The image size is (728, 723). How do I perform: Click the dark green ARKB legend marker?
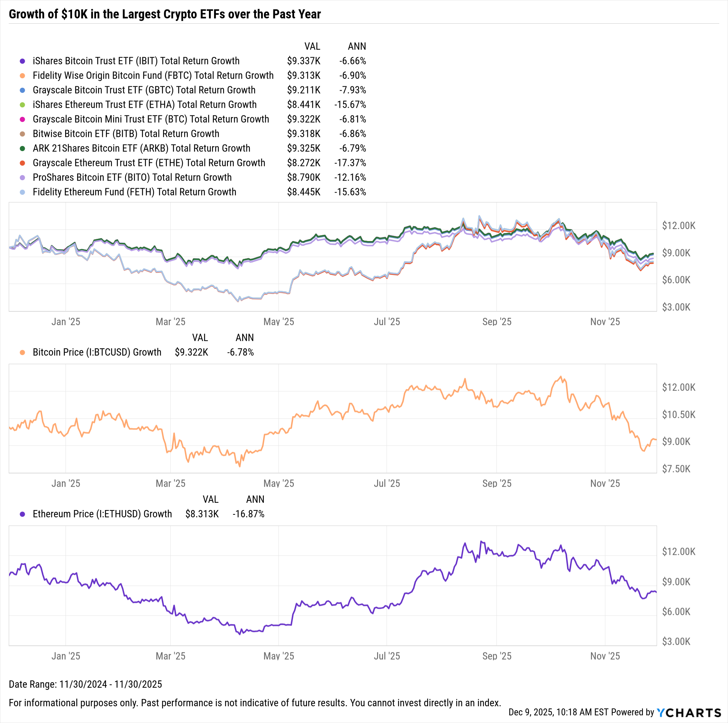pos(23,149)
